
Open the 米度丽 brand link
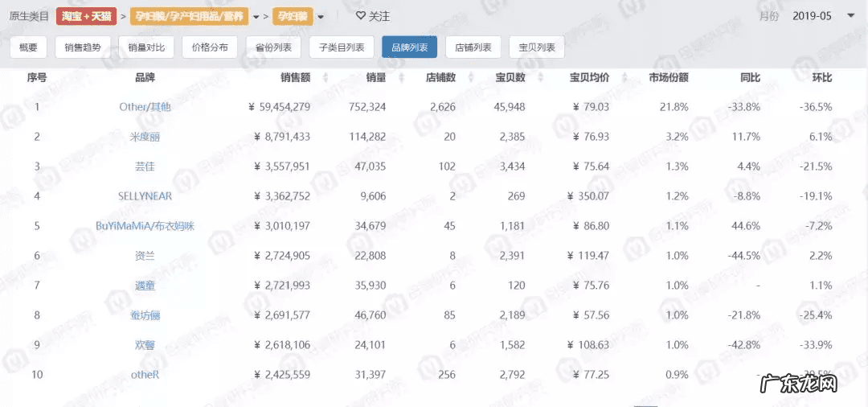tap(145, 137)
